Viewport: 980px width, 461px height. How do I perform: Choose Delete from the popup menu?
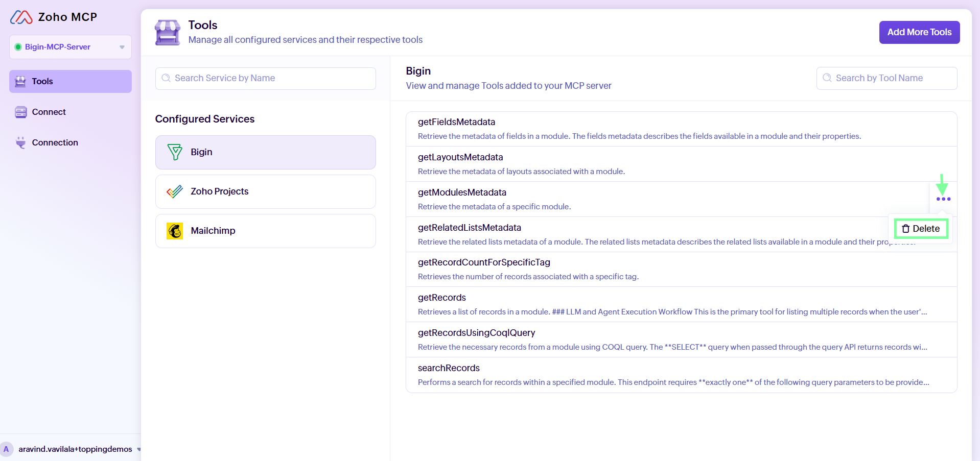(921, 229)
